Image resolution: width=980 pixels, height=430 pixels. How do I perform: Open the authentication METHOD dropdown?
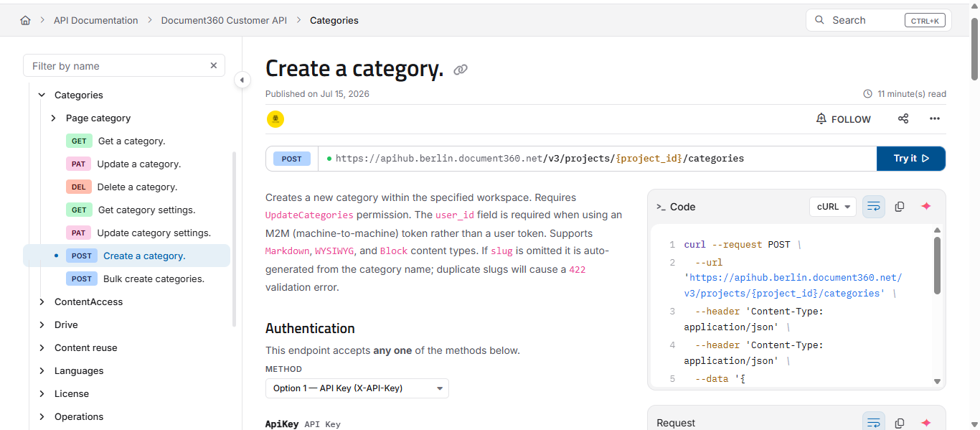click(x=357, y=388)
